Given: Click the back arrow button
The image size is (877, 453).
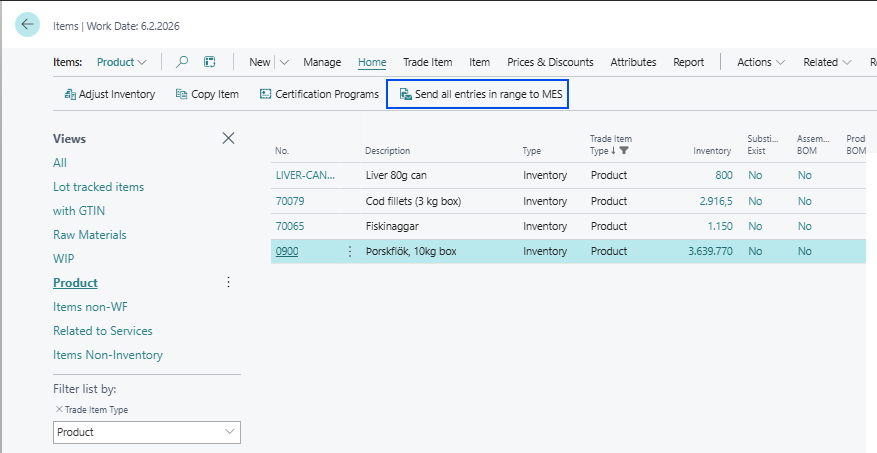Looking at the screenshot, I should pos(27,25).
